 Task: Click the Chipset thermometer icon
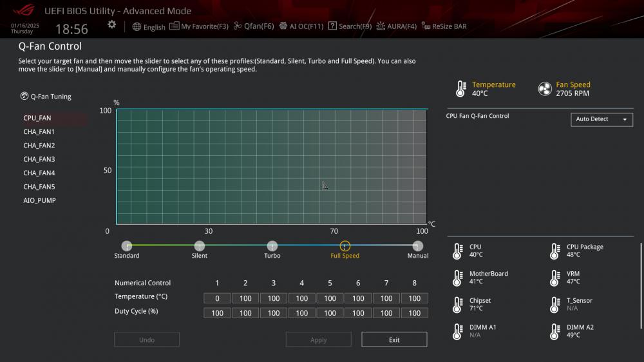coord(457,305)
